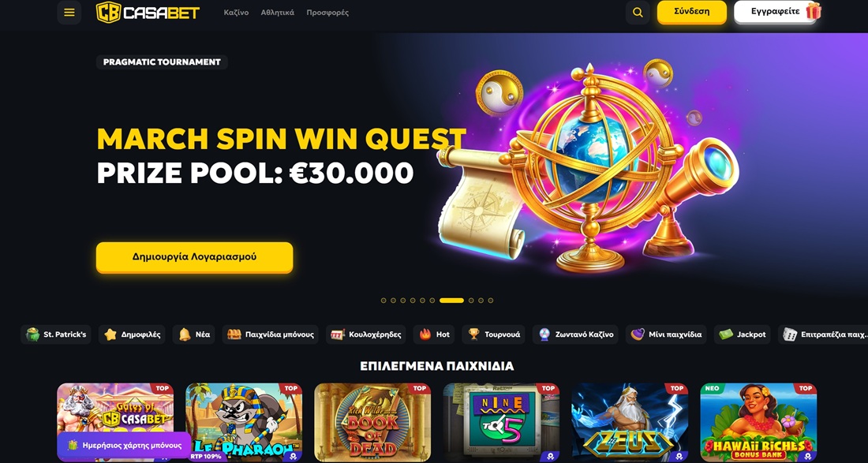Image resolution: width=868 pixels, height=463 pixels.
Task: Select the Τουρνουά trophy category
Action: [x=494, y=334]
